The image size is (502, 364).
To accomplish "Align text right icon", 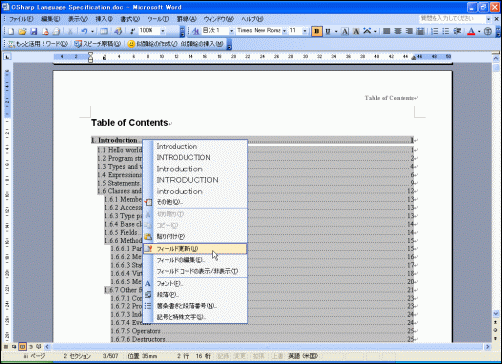I will click(409, 31).
